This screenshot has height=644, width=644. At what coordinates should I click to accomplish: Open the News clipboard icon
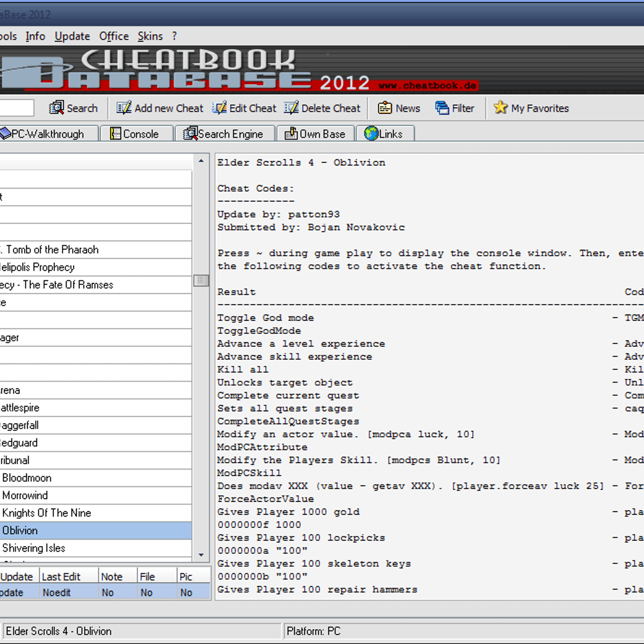pos(385,108)
